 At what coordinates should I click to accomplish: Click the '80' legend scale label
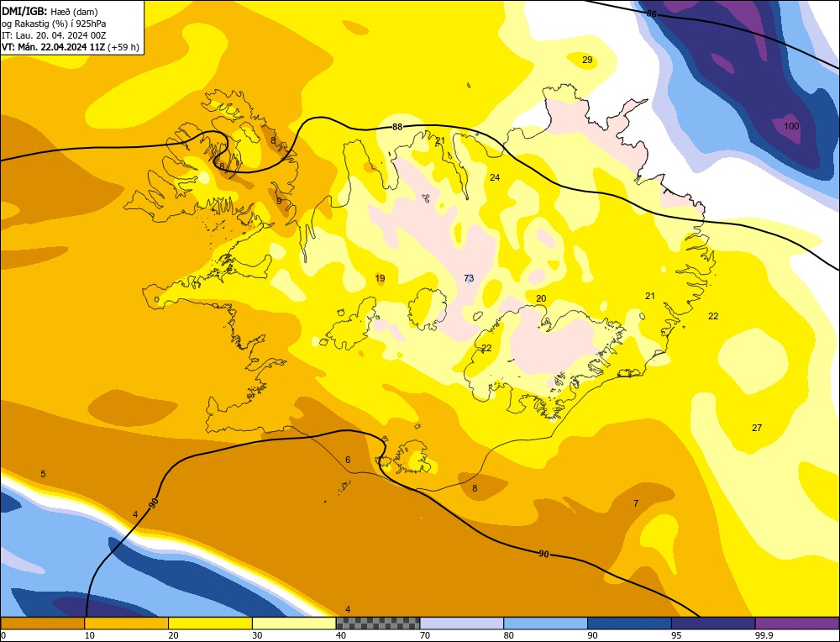click(x=509, y=635)
